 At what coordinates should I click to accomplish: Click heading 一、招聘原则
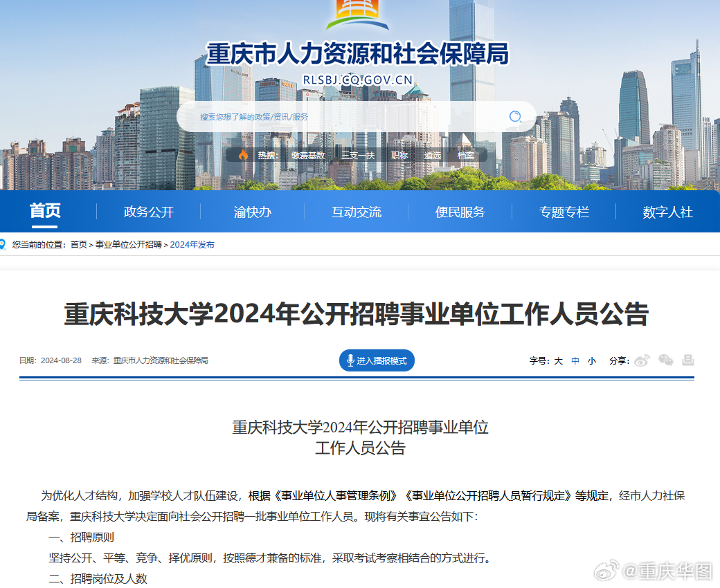pyautogui.click(x=81, y=537)
